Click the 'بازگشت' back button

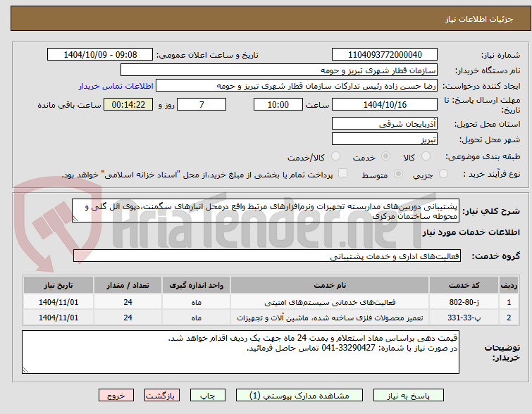[164, 396]
